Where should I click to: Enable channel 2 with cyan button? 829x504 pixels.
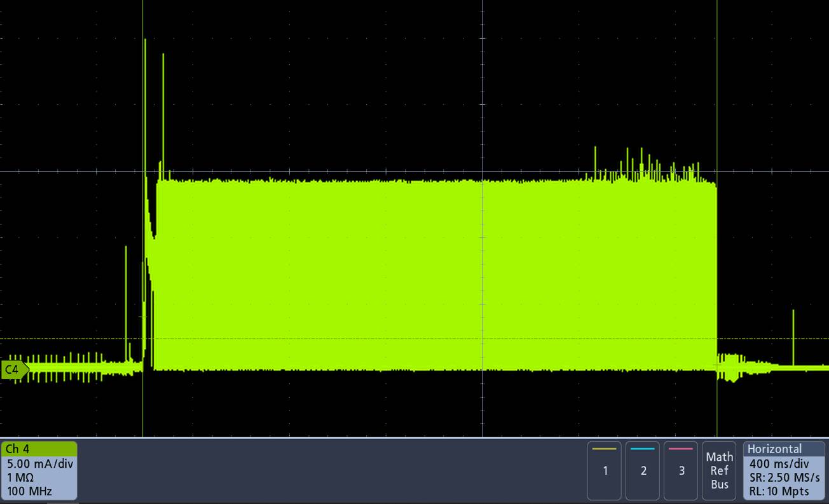(643, 470)
